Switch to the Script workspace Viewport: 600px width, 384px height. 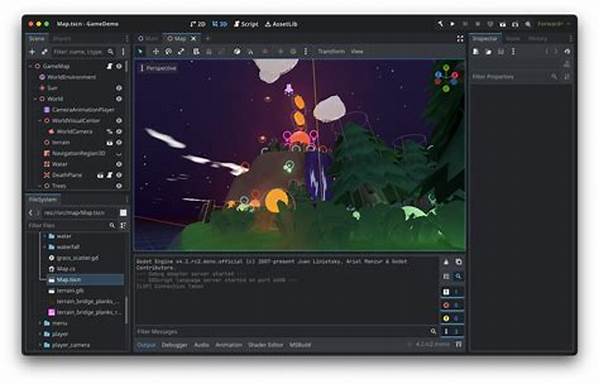pyautogui.click(x=246, y=24)
